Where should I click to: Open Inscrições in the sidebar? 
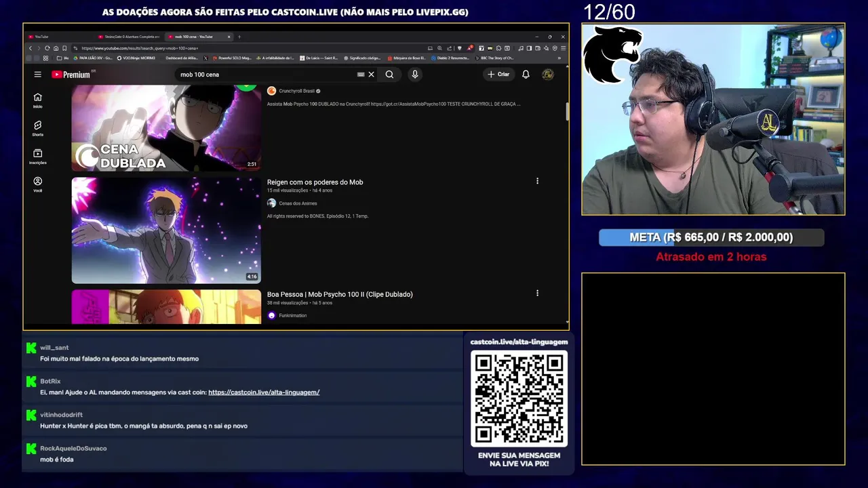point(38,157)
